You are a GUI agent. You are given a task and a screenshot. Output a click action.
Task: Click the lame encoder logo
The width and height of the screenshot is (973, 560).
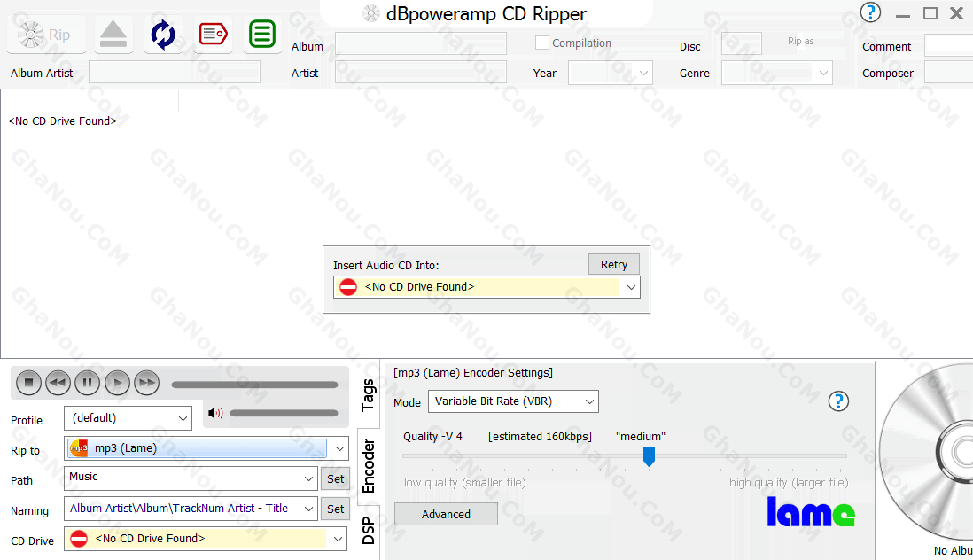(x=811, y=512)
